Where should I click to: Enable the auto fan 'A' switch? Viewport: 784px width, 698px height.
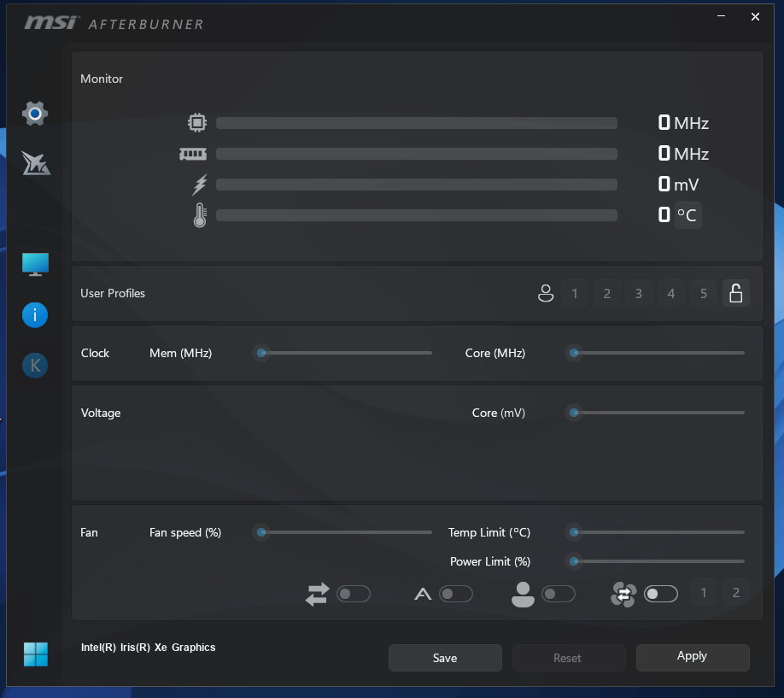(x=455, y=594)
